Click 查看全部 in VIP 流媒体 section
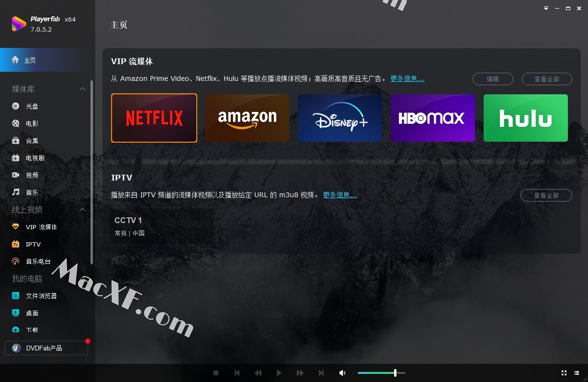 click(547, 79)
